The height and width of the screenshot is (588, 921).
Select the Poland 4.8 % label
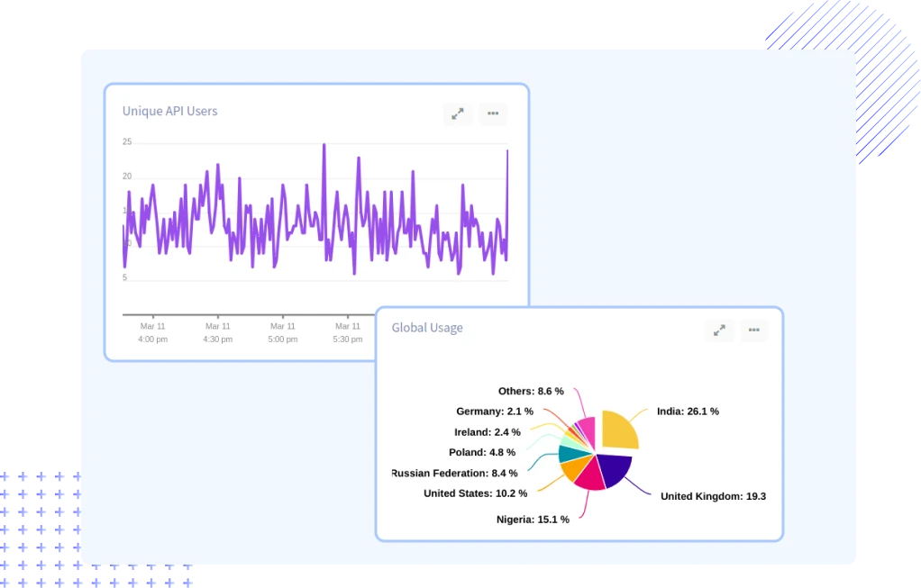pyautogui.click(x=481, y=452)
